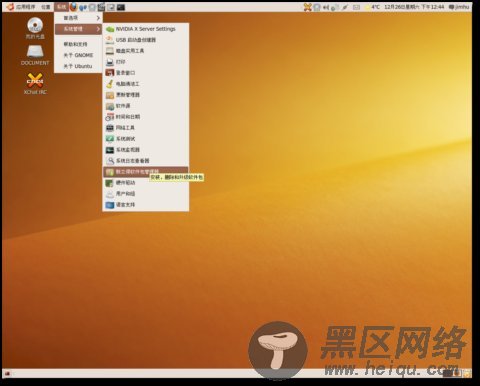
Task: Launch Computer Janitor (电脑清洁工)
Action: (146, 84)
